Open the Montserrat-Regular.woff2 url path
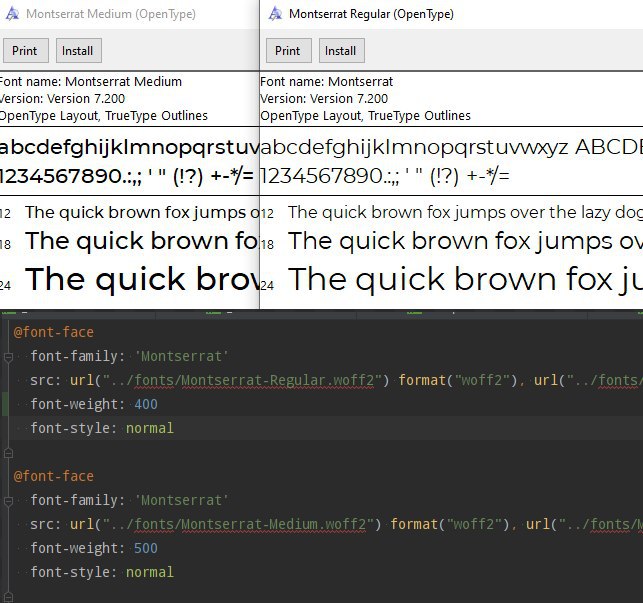The height and width of the screenshot is (603, 643). click(242, 380)
